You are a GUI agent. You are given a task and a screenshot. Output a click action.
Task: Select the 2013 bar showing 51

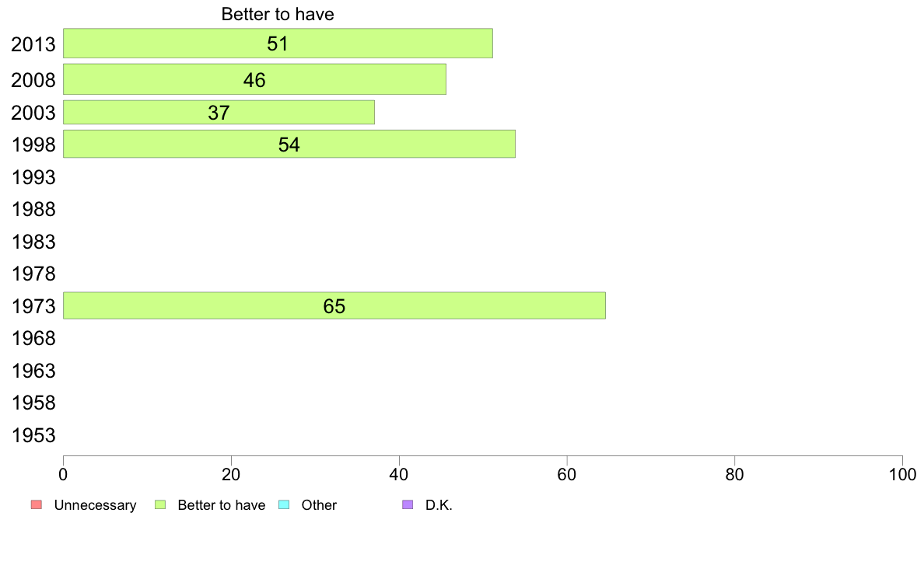[278, 44]
